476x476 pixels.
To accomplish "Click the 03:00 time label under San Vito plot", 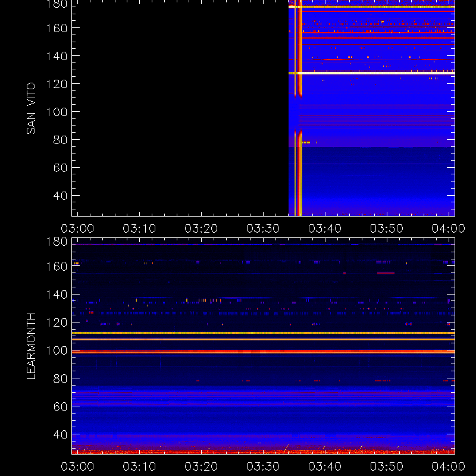I will pyautogui.click(x=77, y=228).
